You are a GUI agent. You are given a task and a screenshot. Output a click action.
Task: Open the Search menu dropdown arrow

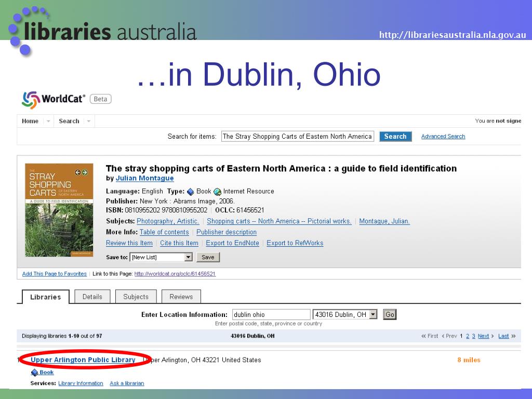(x=88, y=121)
